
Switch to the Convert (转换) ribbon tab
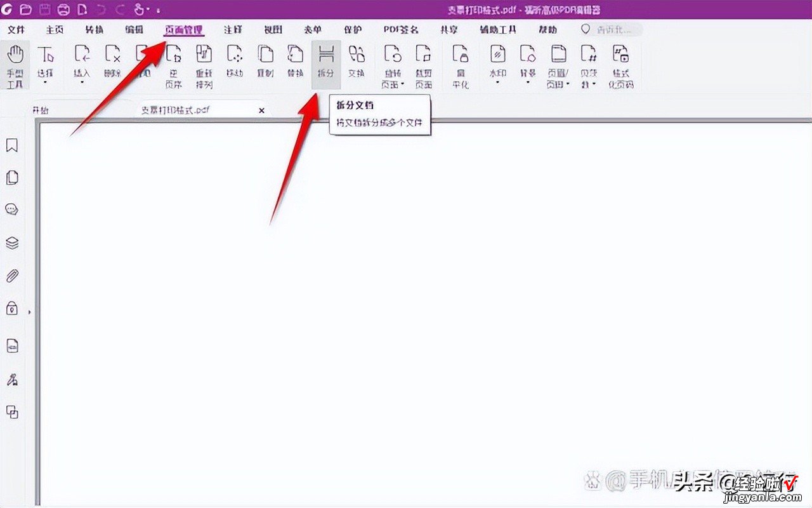[x=94, y=30]
